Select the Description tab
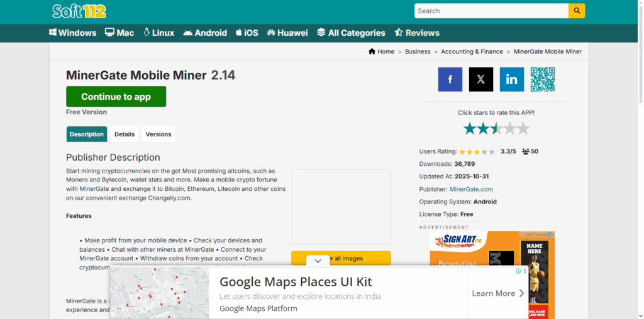 click(x=87, y=134)
